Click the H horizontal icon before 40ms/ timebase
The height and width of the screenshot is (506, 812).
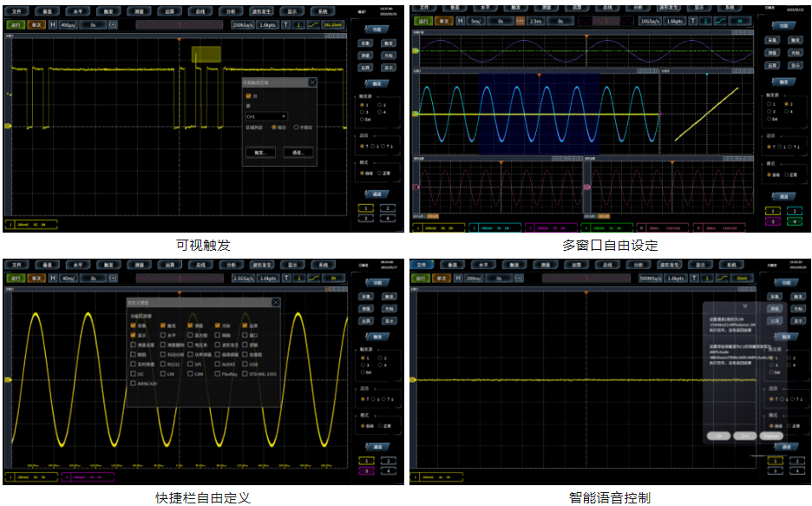[x=52, y=279]
